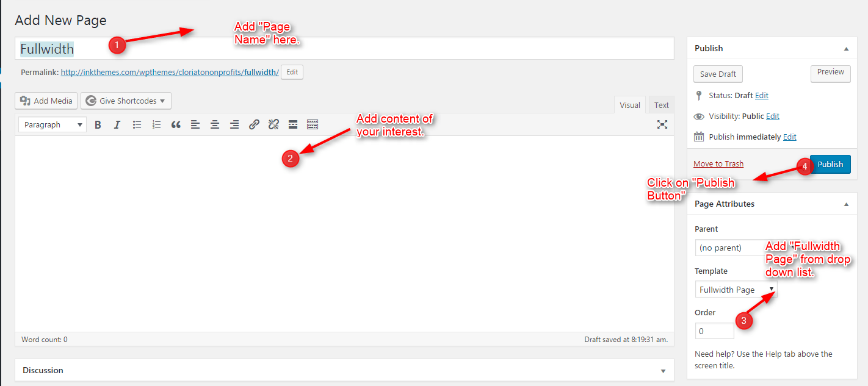Open the Template dropdown showing Fullwidth Page

point(736,290)
